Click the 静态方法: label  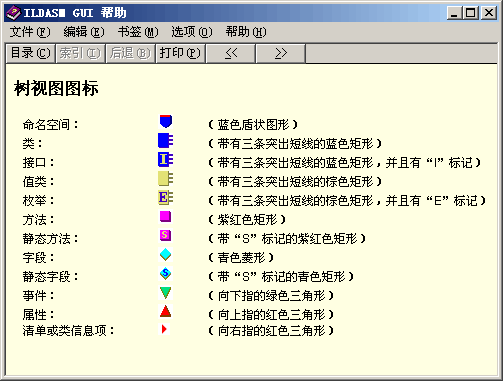(x=50, y=239)
